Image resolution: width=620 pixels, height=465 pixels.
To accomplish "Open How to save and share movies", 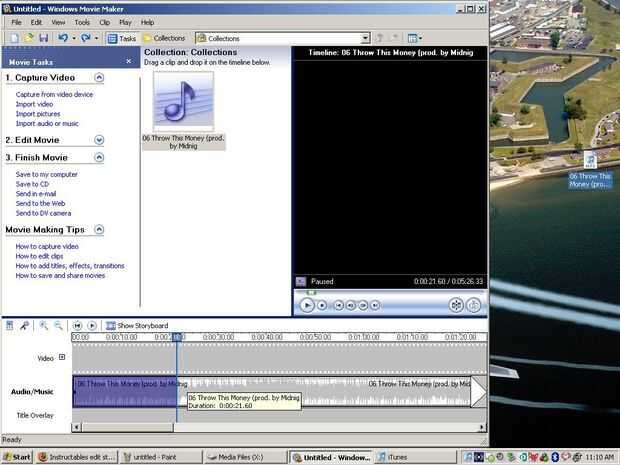I will click(x=60, y=276).
